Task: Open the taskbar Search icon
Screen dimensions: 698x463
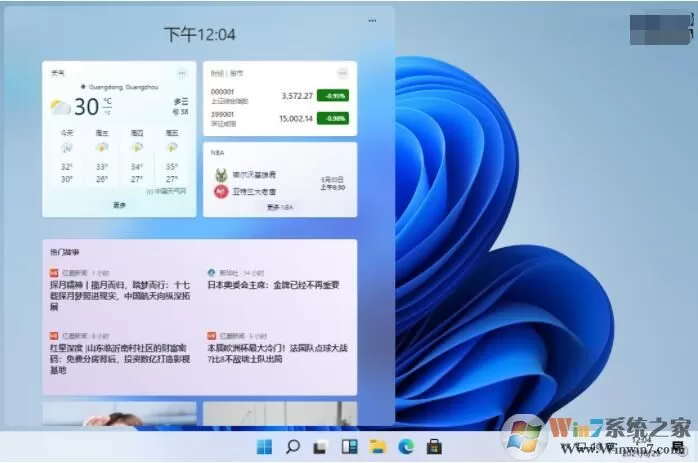Action: 292,447
